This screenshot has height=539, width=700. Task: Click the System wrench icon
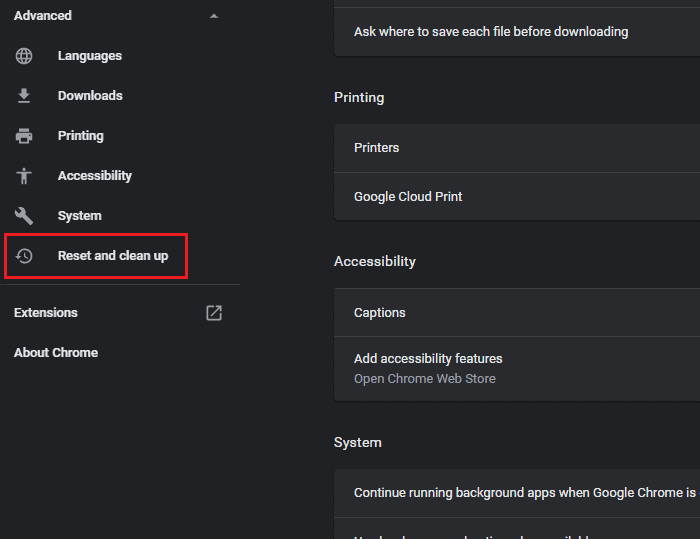point(24,216)
